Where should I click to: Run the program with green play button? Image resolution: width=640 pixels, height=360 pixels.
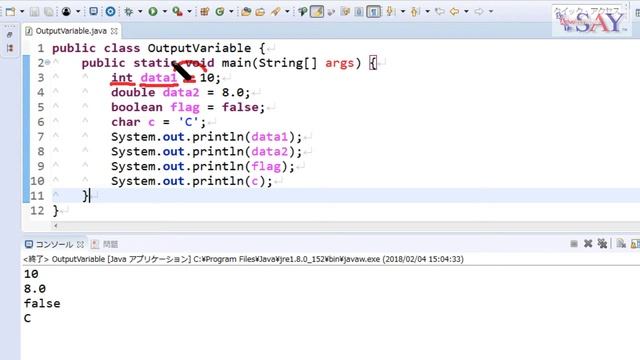click(x=153, y=11)
